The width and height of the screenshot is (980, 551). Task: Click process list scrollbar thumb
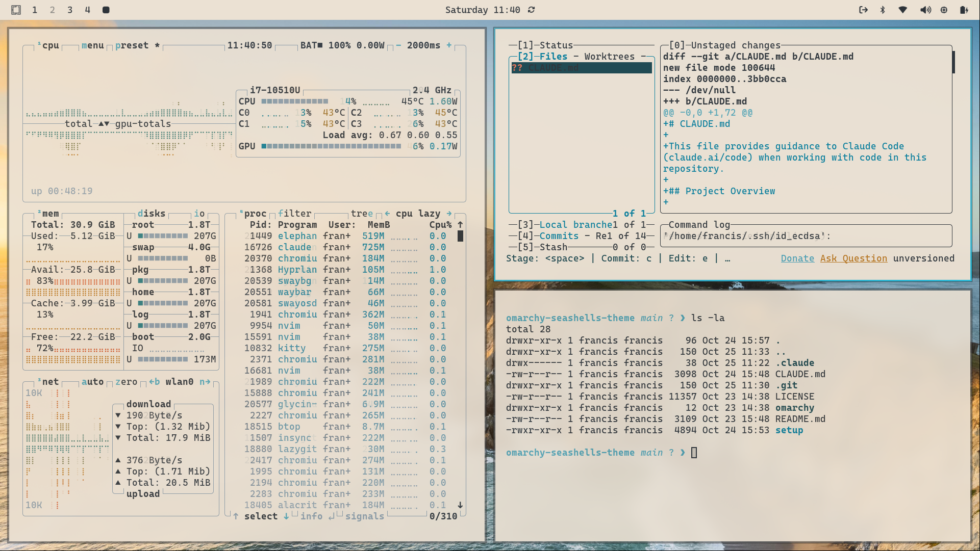460,236
